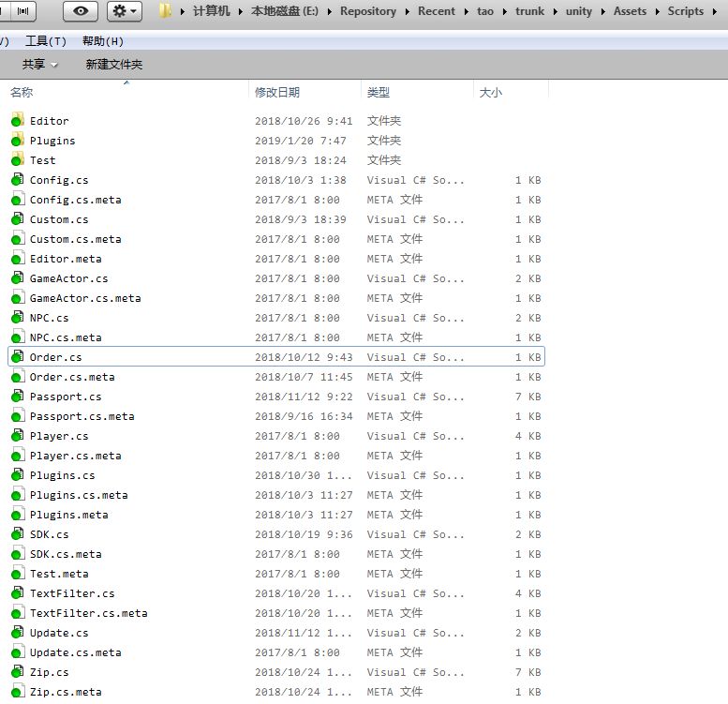Expand the arrow after 计算机 in breadcrumb
Image resolution: width=728 pixels, height=704 pixels.
(241, 11)
